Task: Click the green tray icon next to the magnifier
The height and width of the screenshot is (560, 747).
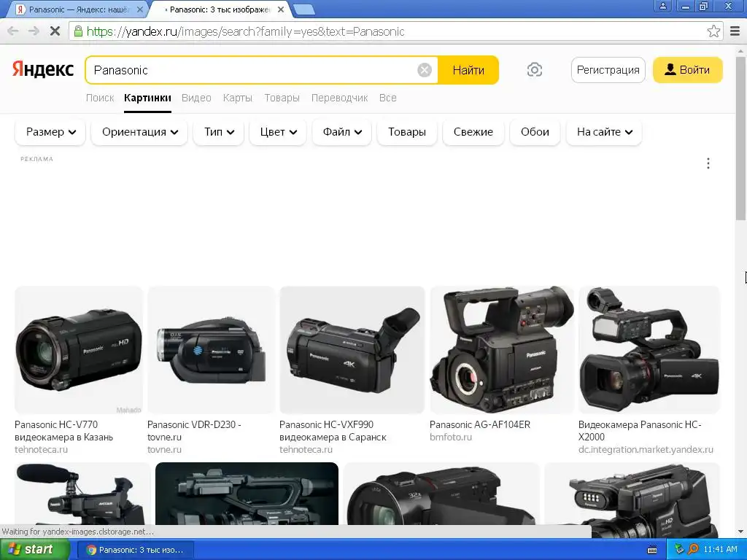Action: coord(679,550)
